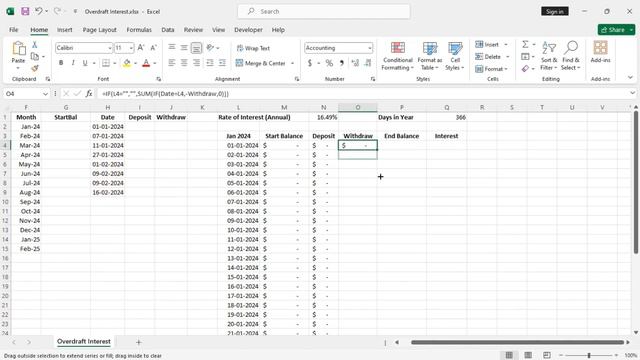The image size is (640, 360).
Task: Open Number format dialog launcher
Action: (373, 79)
